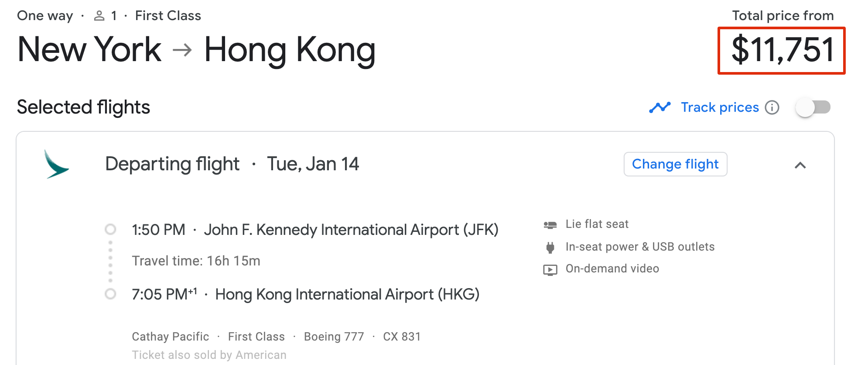
Task: Click the Selected flights heading
Action: 83,107
